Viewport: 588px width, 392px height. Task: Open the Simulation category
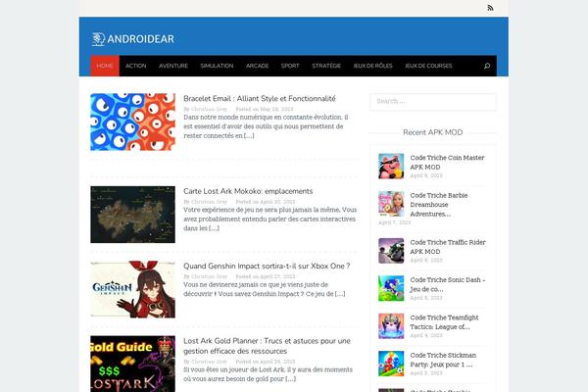(x=217, y=66)
